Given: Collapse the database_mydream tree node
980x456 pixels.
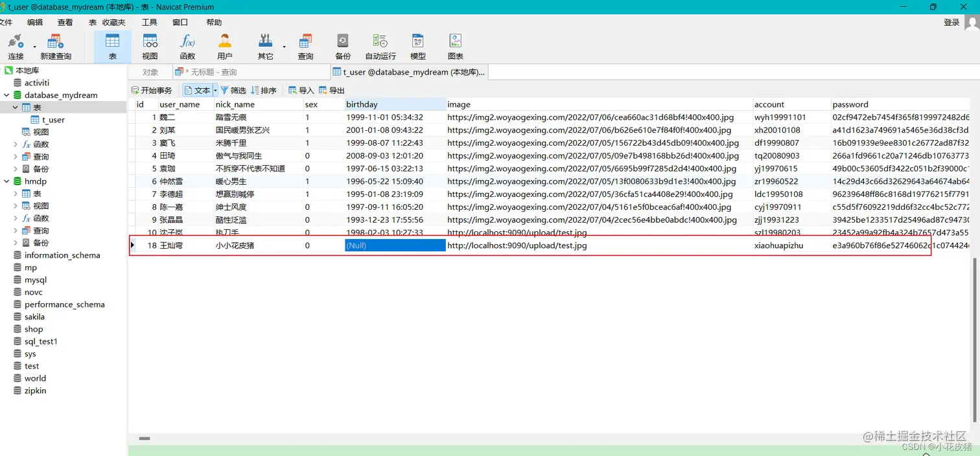Looking at the screenshot, I should coord(6,95).
